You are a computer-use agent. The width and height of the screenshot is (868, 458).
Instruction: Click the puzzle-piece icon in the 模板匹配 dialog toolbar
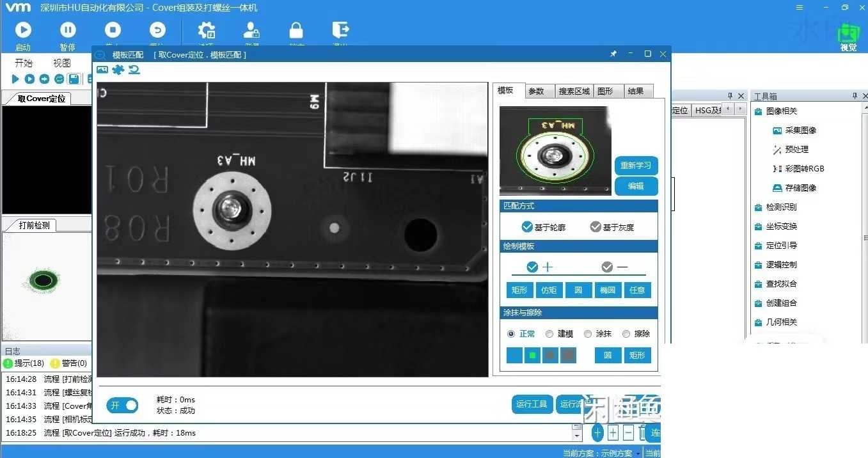pos(118,70)
